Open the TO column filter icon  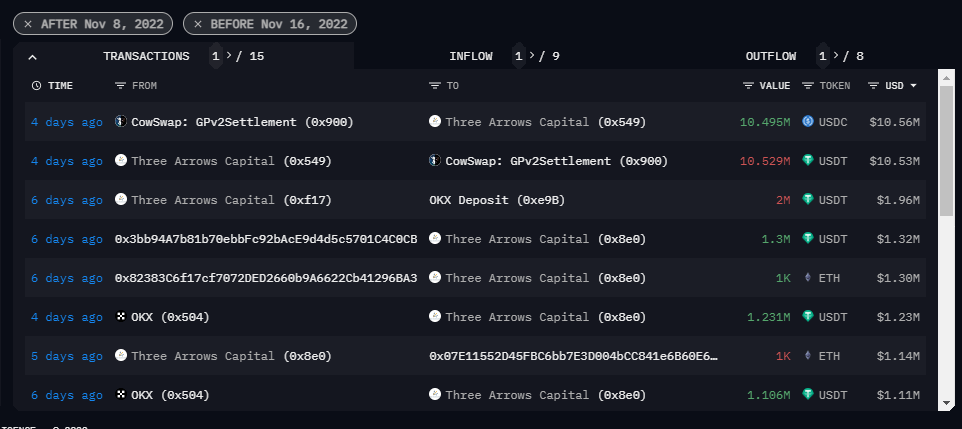coord(435,86)
